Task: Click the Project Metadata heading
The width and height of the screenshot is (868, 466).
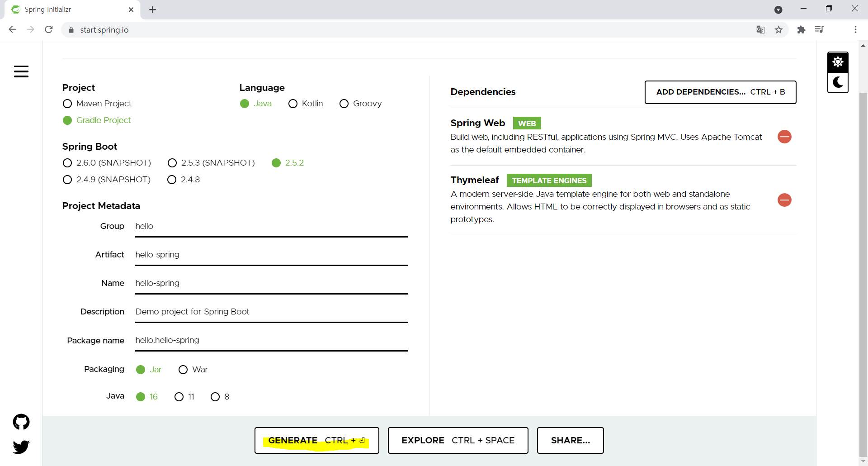Action: pyautogui.click(x=101, y=206)
